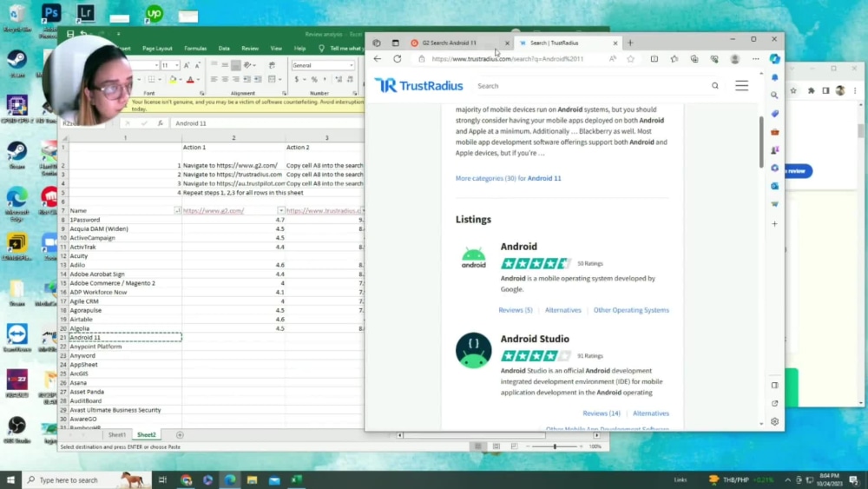Switch to Sheet1 tab
Image resolution: width=868 pixels, height=489 pixels.
point(117,435)
